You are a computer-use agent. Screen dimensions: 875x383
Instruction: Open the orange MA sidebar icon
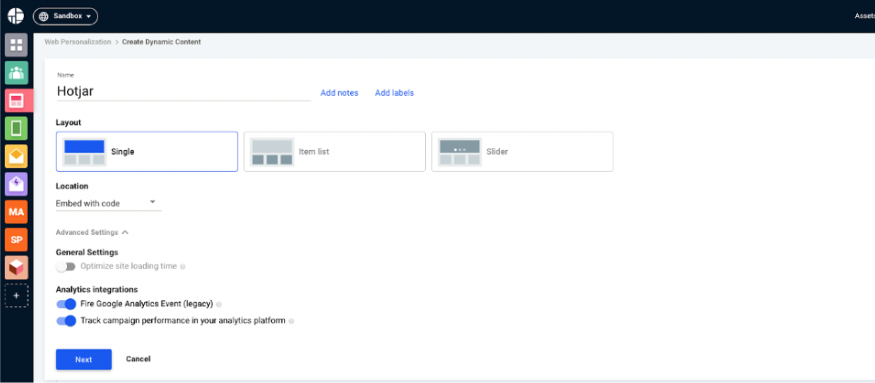(16, 212)
